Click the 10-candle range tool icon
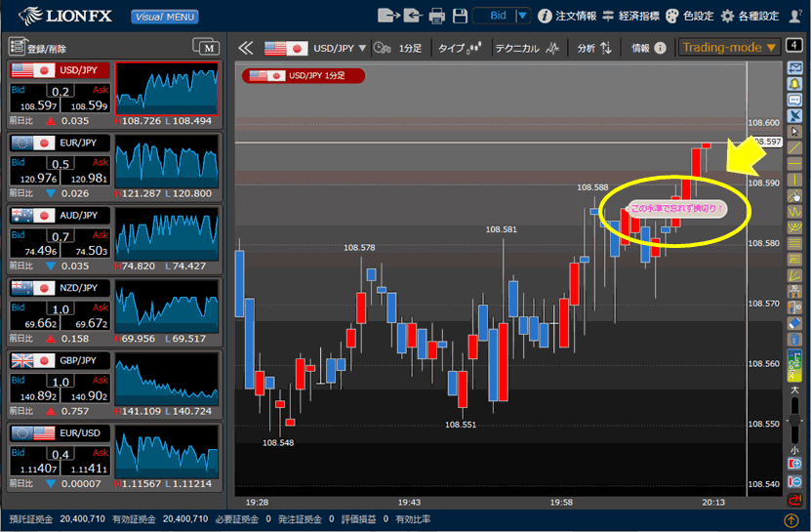This screenshot has height=532, width=811. (794, 291)
